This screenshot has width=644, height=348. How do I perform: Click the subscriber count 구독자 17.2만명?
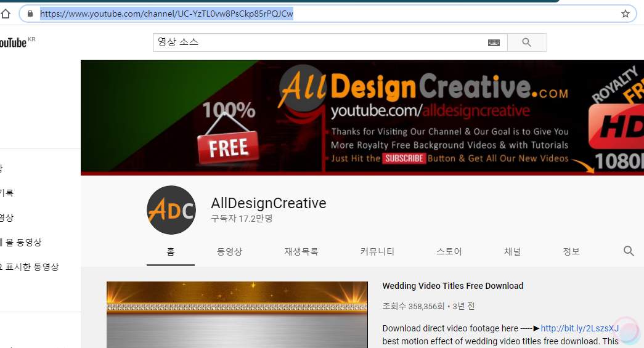(x=242, y=218)
